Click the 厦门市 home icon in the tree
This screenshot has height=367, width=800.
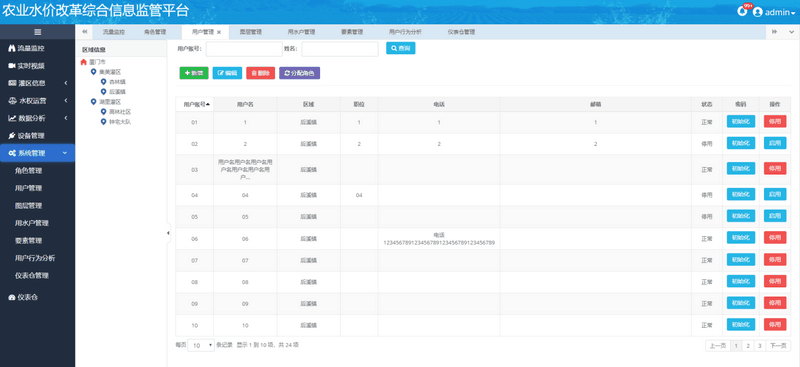84,62
